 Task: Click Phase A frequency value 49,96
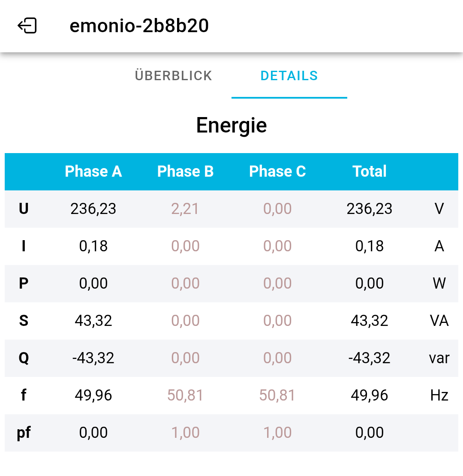point(93,395)
